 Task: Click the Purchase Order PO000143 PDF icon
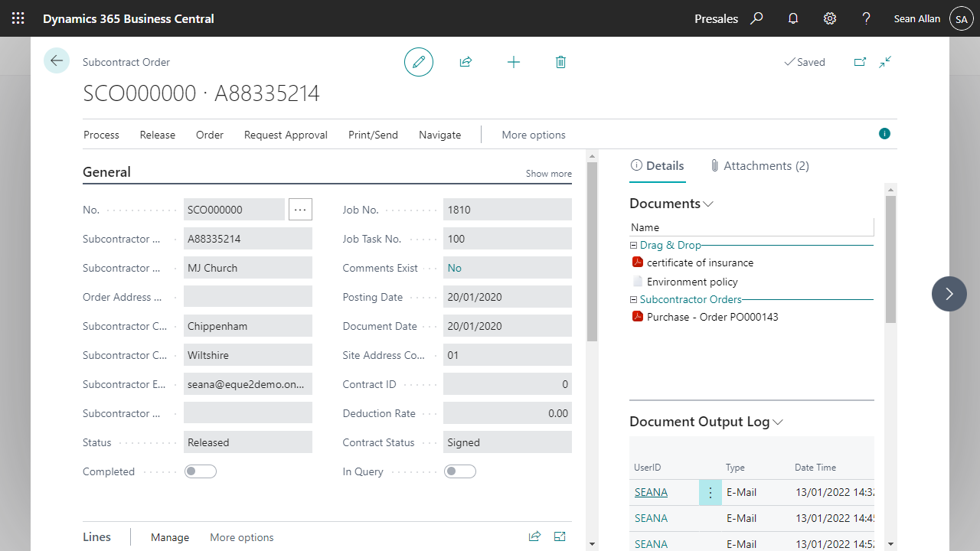point(637,316)
